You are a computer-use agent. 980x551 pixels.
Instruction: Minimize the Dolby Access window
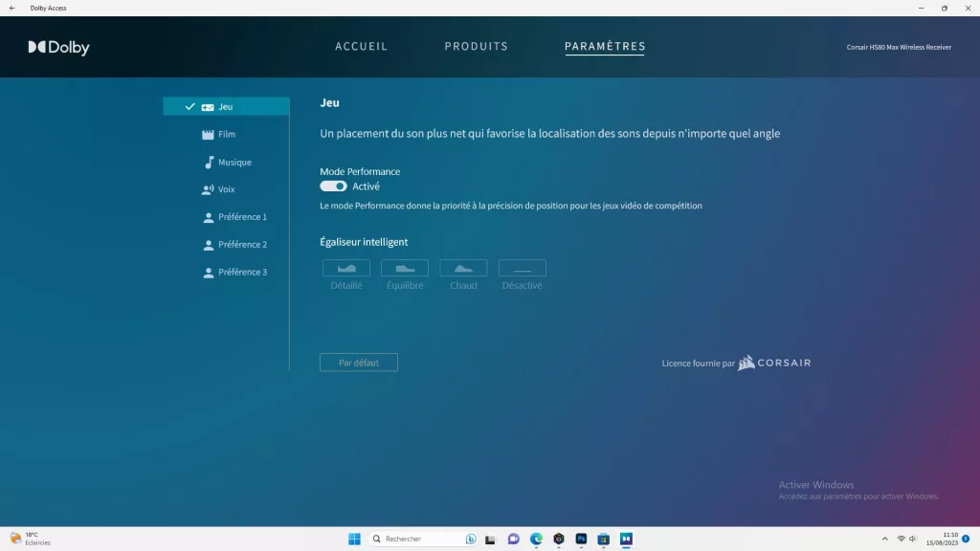(x=921, y=8)
